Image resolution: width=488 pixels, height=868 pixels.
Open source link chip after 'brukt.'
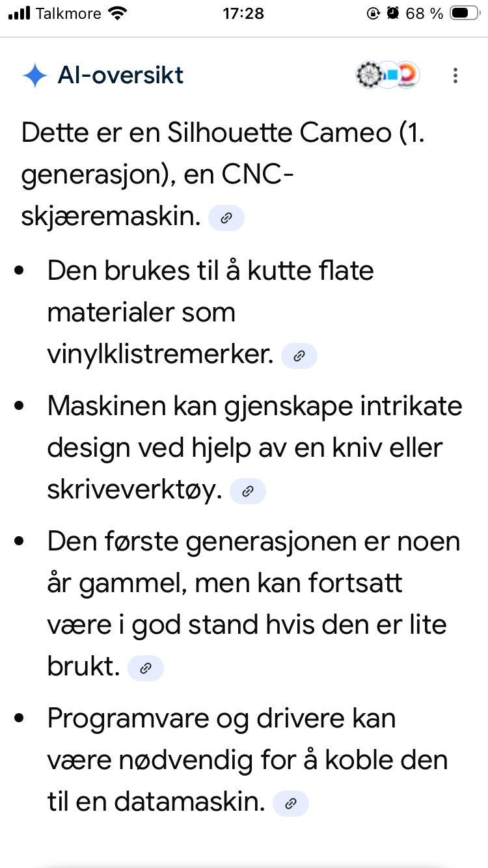point(146,668)
